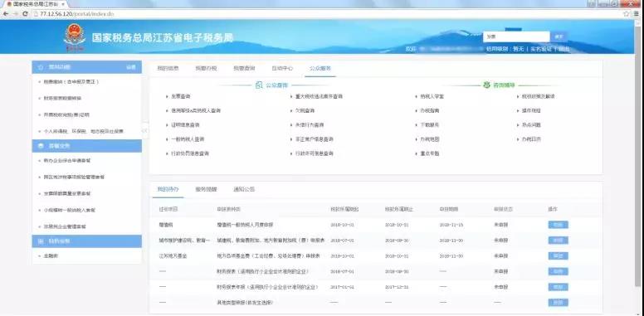This screenshot has width=644, height=316.
Task: Click the 特色业务 sidebar header icon
Action: (41, 241)
